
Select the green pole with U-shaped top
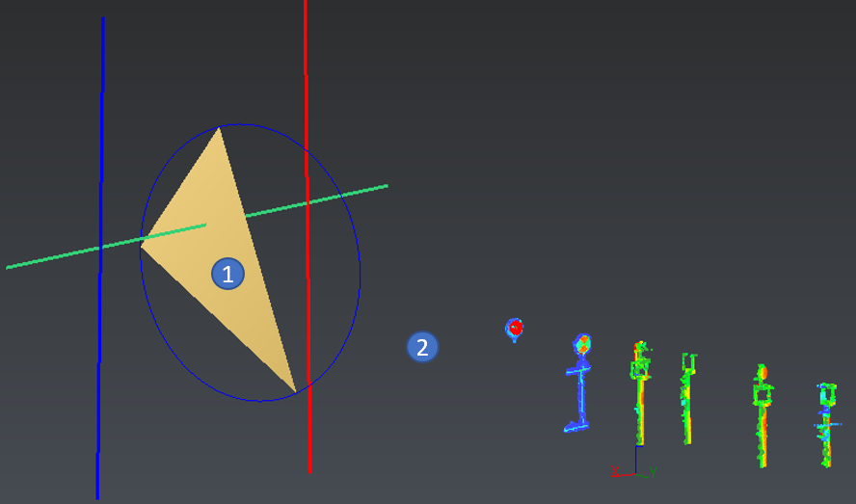coord(687,400)
